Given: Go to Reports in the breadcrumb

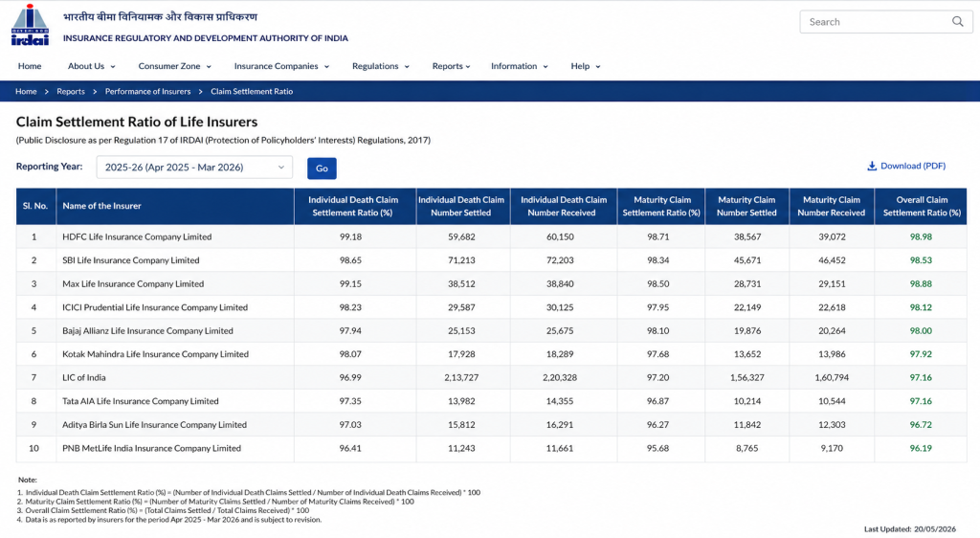Looking at the screenshot, I should [x=71, y=91].
